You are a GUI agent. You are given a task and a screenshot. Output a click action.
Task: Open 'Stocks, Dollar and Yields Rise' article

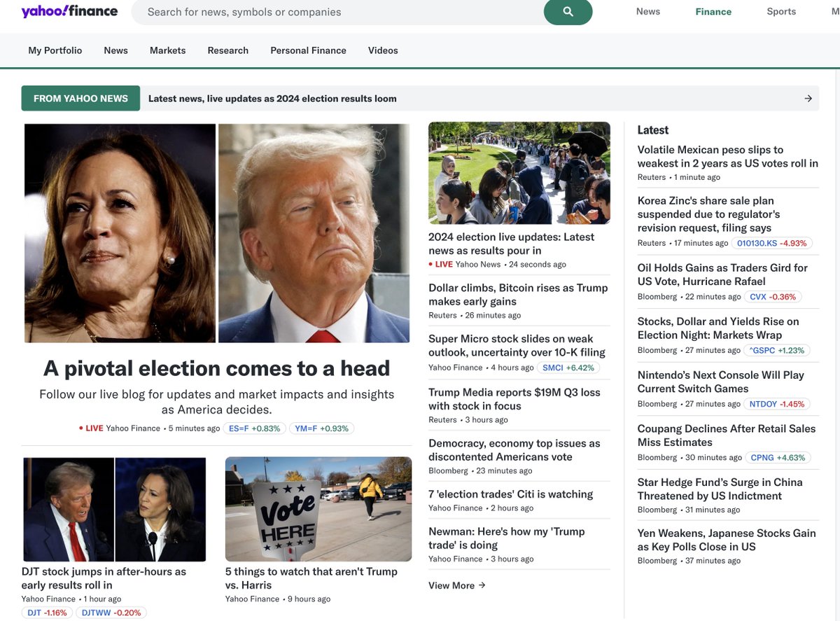pyautogui.click(x=718, y=328)
